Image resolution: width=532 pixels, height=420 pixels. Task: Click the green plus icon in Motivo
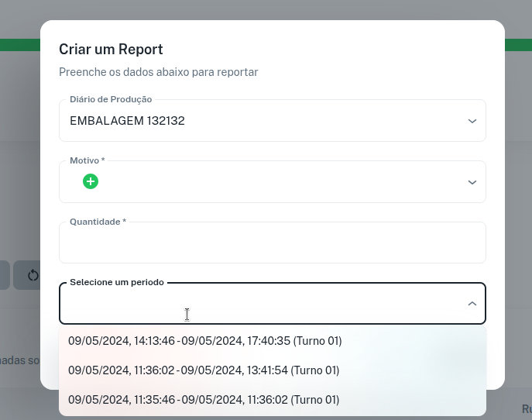click(x=91, y=181)
